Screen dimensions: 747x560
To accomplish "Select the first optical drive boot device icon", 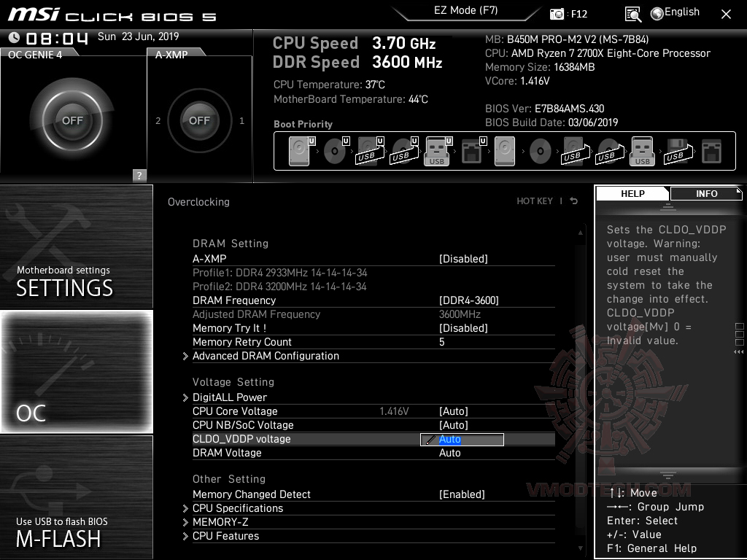I will pos(335,151).
